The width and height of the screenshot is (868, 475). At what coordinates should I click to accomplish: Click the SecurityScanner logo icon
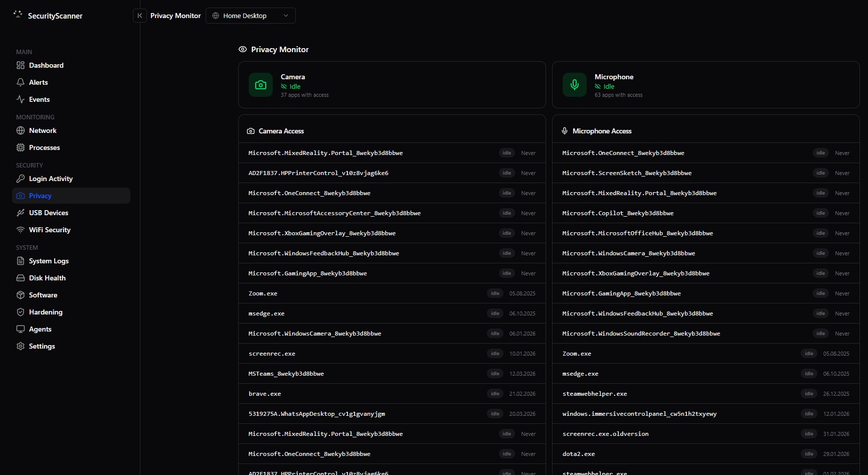pyautogui.click(x=18, y=15)
